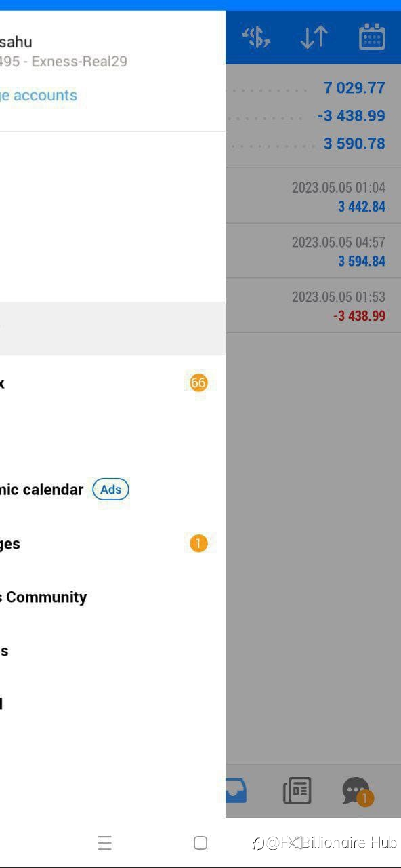Open the news icon in bottom bar
Screen dimensions: 401x868
pyautogui.click(x=297, y=791)
